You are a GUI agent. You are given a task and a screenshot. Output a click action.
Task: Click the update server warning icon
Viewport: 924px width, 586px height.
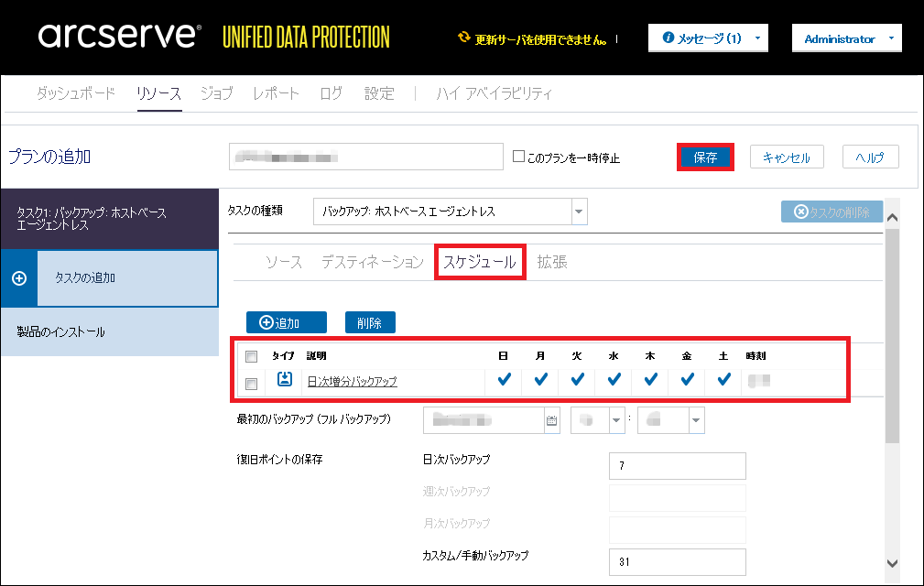pos(464,38)
